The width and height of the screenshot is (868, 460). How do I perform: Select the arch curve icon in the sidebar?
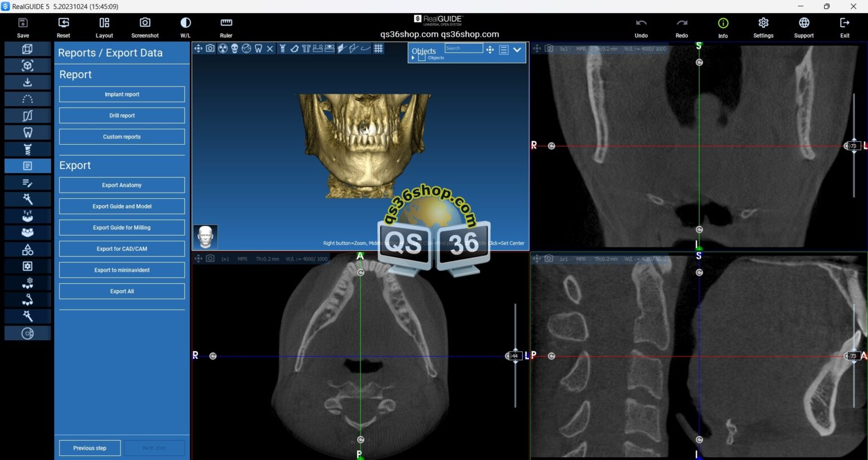[x=27, y=99]
